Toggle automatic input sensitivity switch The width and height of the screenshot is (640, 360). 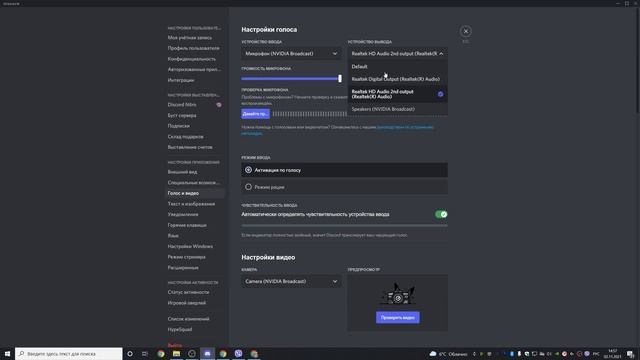click(441, 214)
